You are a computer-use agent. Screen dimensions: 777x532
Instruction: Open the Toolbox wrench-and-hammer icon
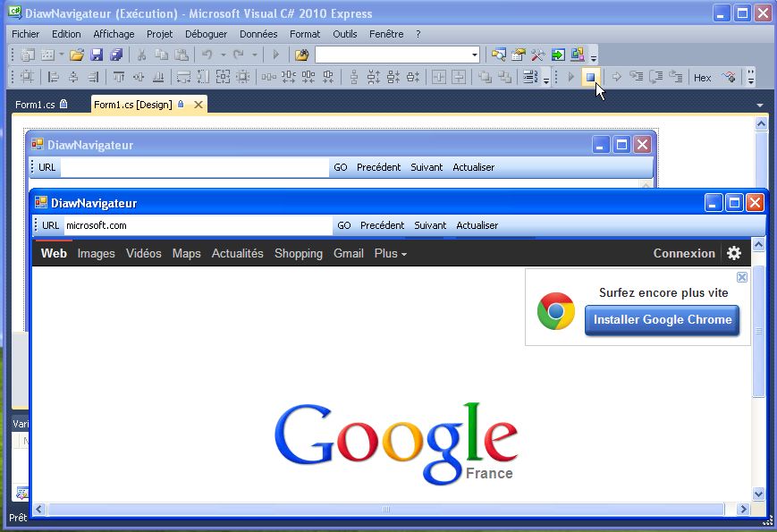[x=538, y=55]
